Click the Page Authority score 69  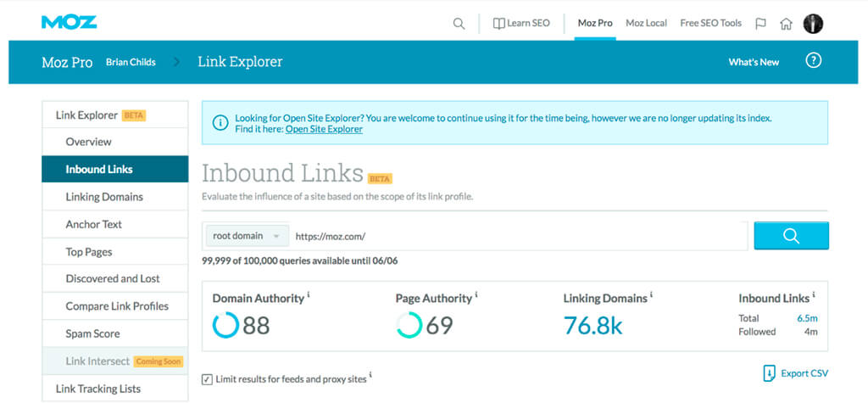pyautogui.click(x=440, y=326)
